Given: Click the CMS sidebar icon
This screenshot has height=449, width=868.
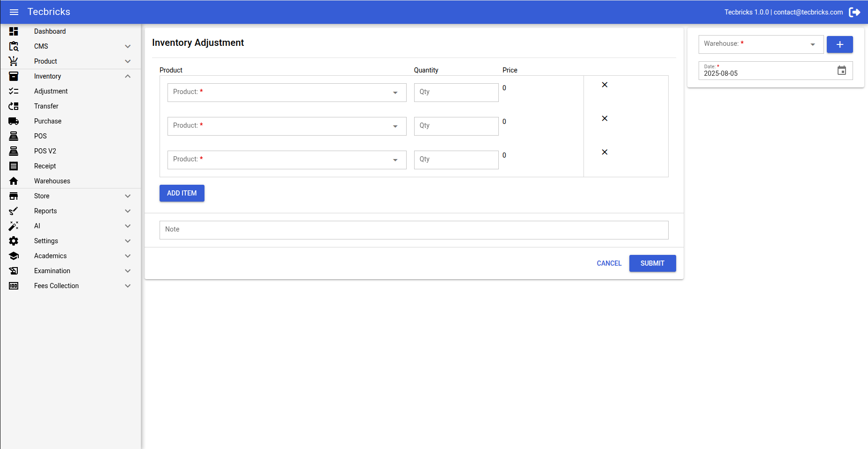Looking at the screenshot, I should click(14, 46).
